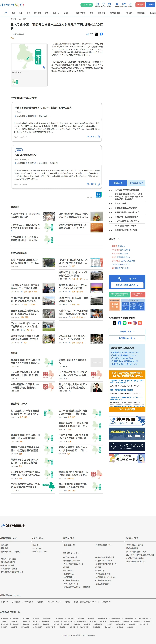Click the 神戸新聞社 footer logo
The width and height of the screenshot is (156, 644).
coord(13,526)
